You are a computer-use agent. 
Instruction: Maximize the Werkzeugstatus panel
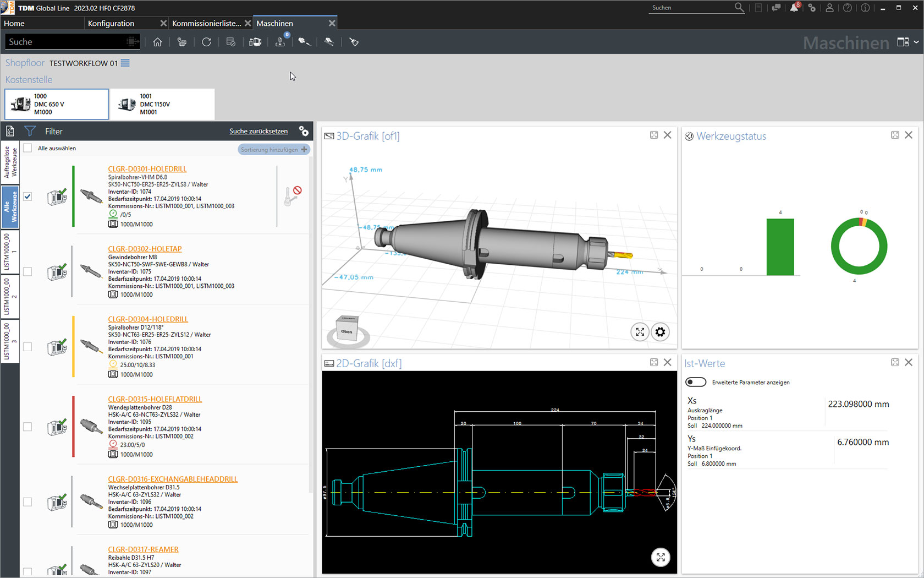[x=895, y=135]
